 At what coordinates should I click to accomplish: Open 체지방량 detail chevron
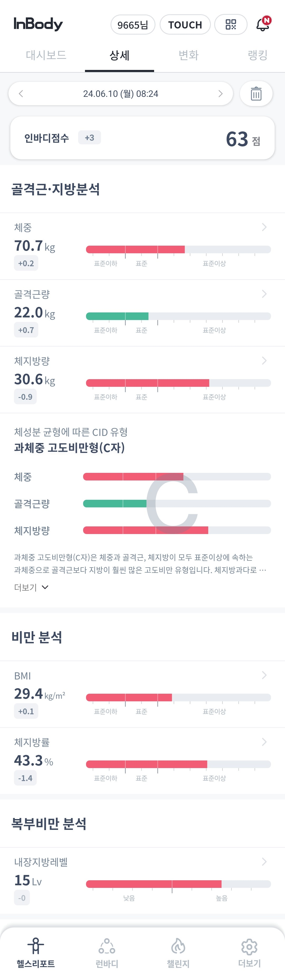click(264, 360)
